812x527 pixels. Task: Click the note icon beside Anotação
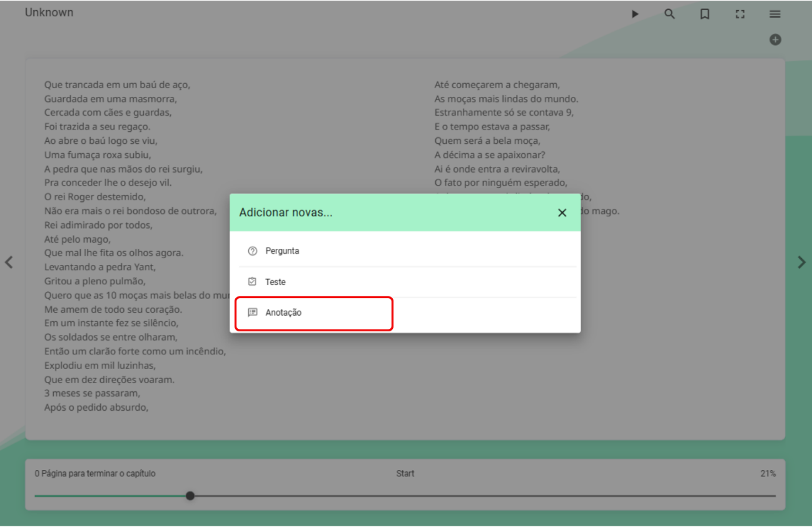[253, 313]
